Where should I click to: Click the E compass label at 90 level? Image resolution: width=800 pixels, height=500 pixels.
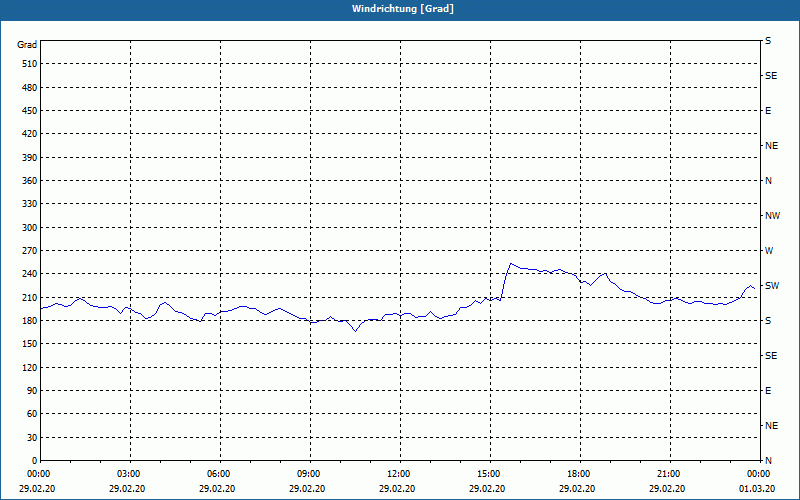[x=768, y=391]
